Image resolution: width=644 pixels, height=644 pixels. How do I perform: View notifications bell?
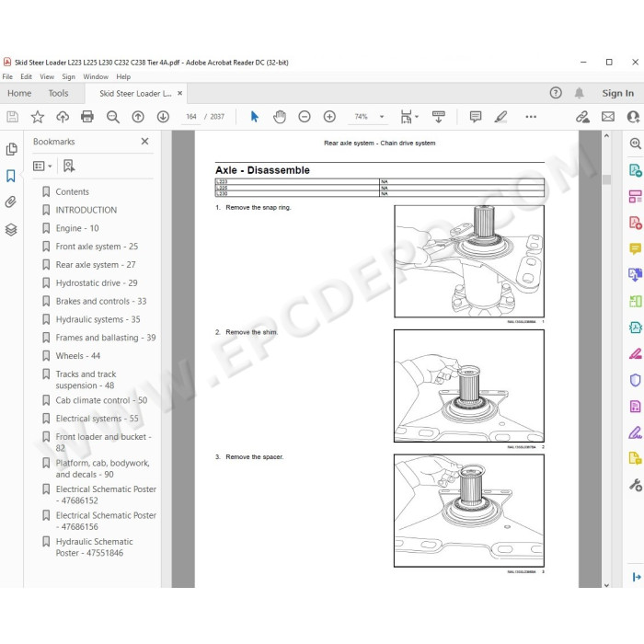point(579,93)
